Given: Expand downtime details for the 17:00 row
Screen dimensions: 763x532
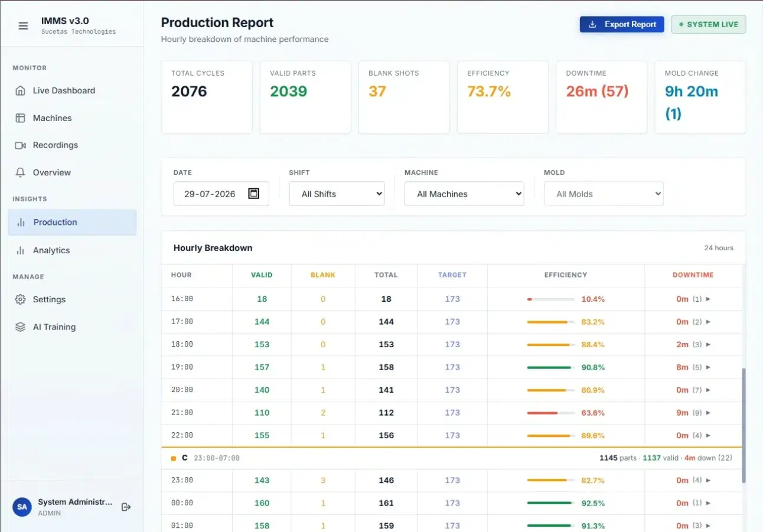Looking at the screenshot, I should 708,322.
